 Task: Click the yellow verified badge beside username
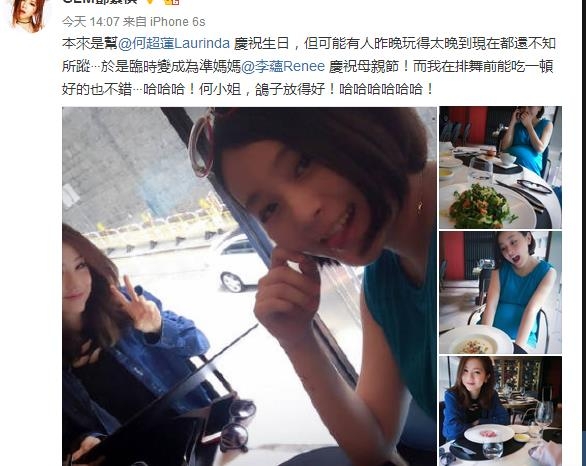pos(150,1)
